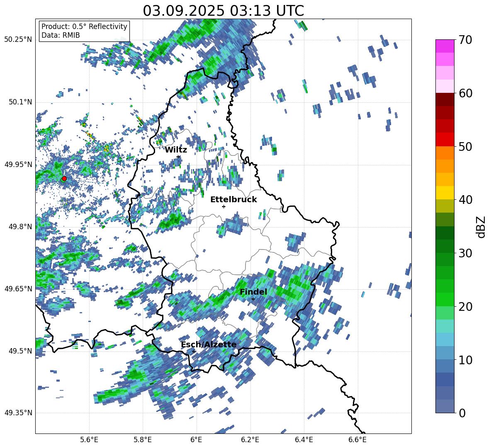Click the 6.2°E longitude label
This screenshot has height=448, width=491.
coord(250,440)
